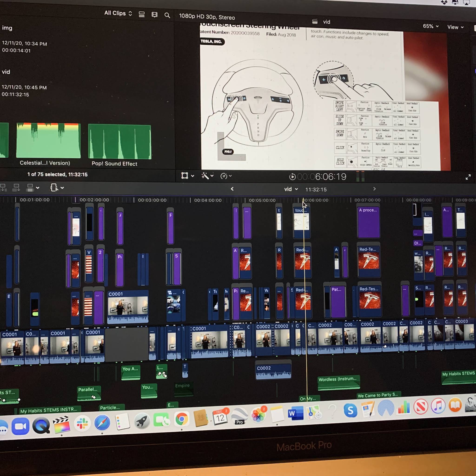Click the browser search magnifier icon
The width and height of the screenshot is (476, 476).
(167, 15)
